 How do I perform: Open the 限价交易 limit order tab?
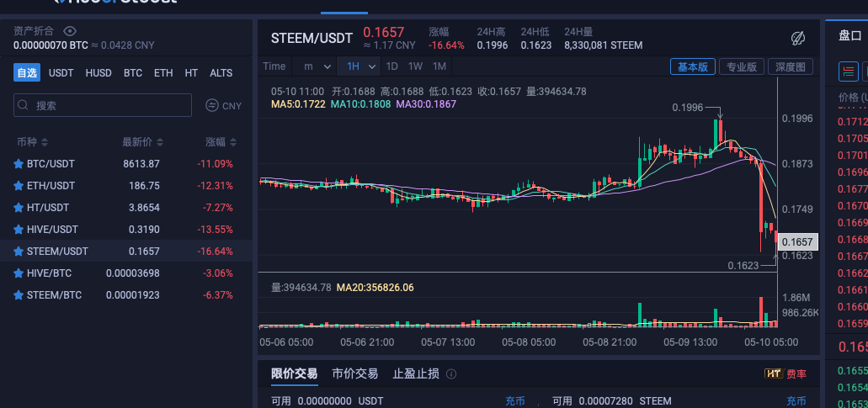click(x=295, y=374)
